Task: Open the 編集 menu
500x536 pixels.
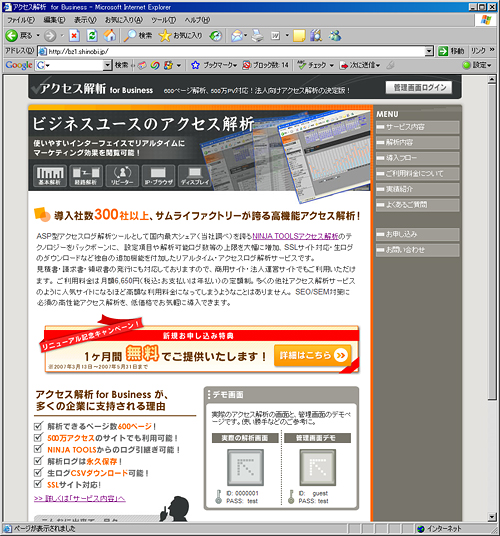Action: tap(54, 20)
